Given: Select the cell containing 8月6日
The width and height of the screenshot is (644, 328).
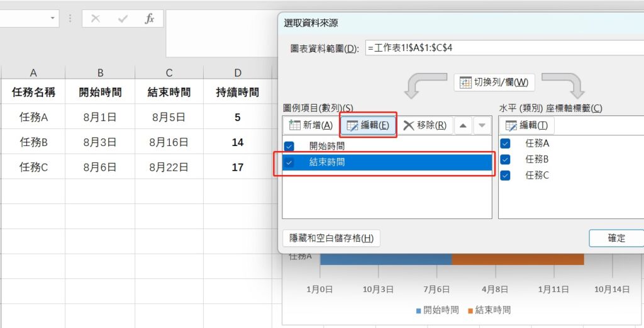Looking at the screenshot, I should 100,167.
